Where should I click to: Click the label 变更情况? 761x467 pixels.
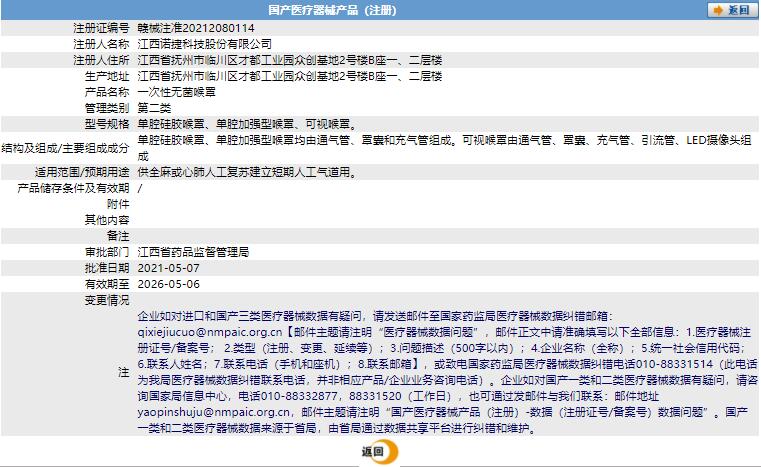pyautogui.click(x=107, y=300)
